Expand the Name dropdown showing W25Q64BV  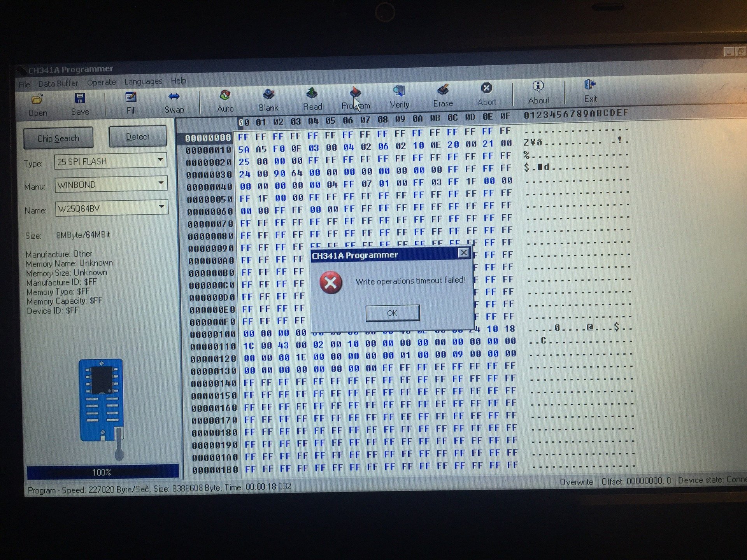click(x=161, y=206)
